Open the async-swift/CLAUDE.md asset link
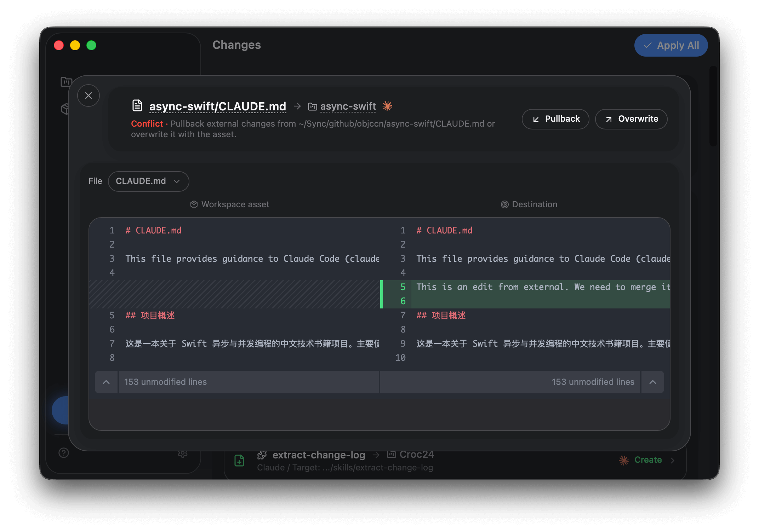Screen dimensions: 759x532 click(x=217, y=106)
